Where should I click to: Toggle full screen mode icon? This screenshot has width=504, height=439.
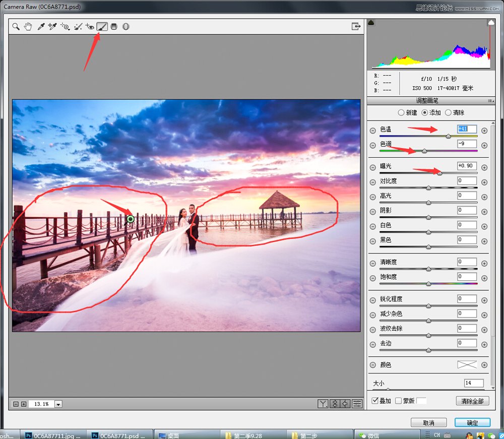[356, 26]
